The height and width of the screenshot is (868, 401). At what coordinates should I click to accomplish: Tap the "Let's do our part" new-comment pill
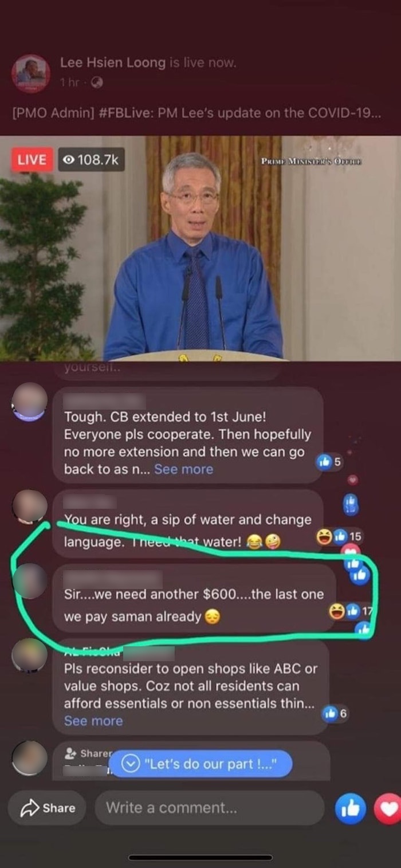click(200, 764)
